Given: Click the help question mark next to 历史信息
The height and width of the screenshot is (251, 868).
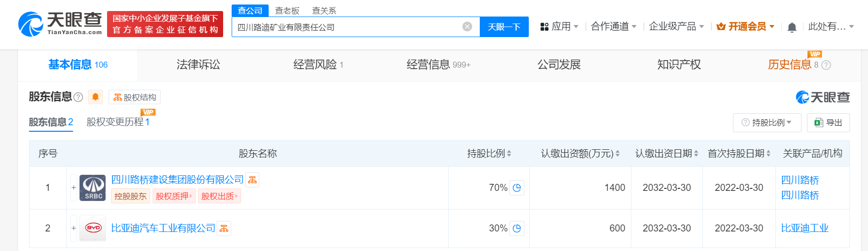Looking at the screenshot, I should coord(826,65).
